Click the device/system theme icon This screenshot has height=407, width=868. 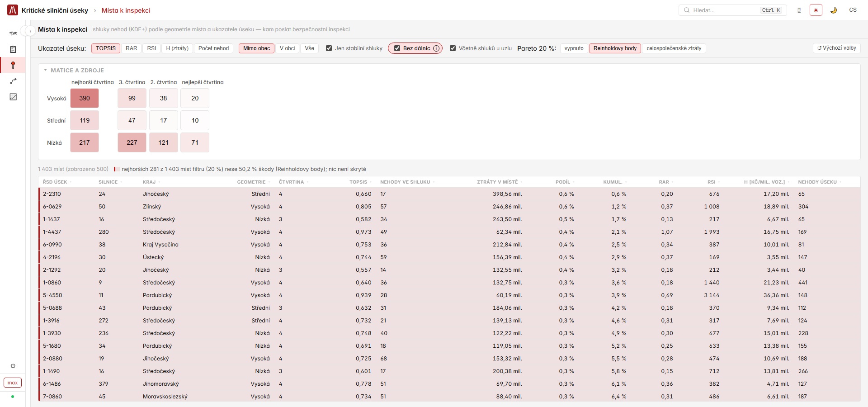click(799, 10)
